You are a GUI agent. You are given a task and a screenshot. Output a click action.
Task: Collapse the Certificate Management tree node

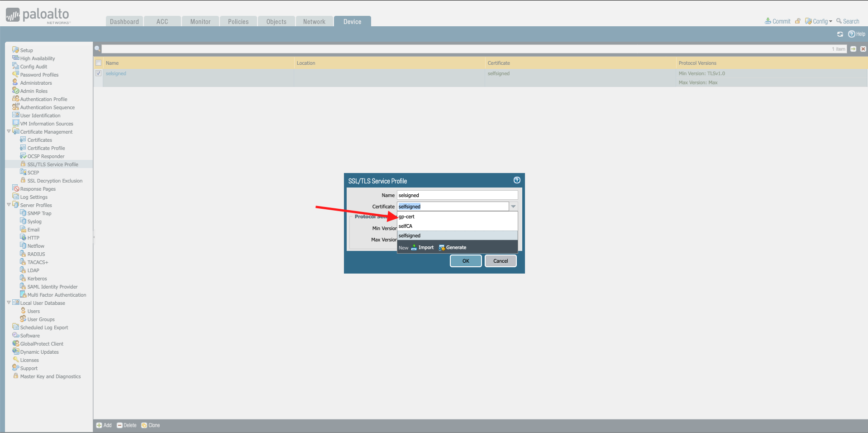point(9,131)
